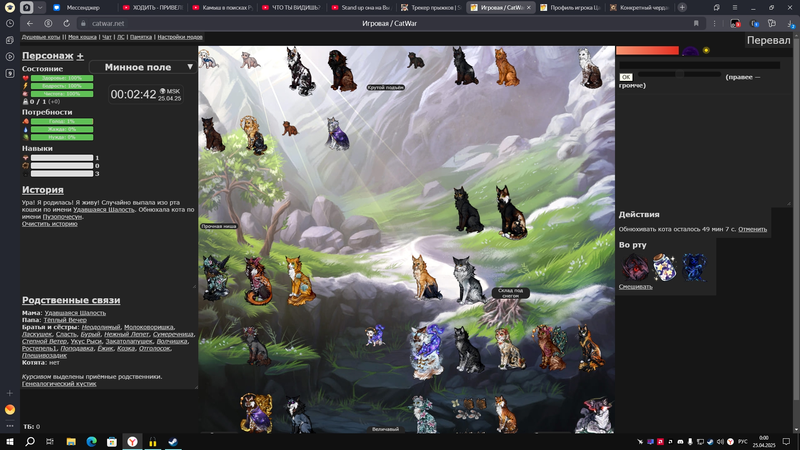Image resolution: width=800 pixels, height=450 pixels.
Task: Switch to the 'Конкретный чердак' tab
Action: click(639, 8)
